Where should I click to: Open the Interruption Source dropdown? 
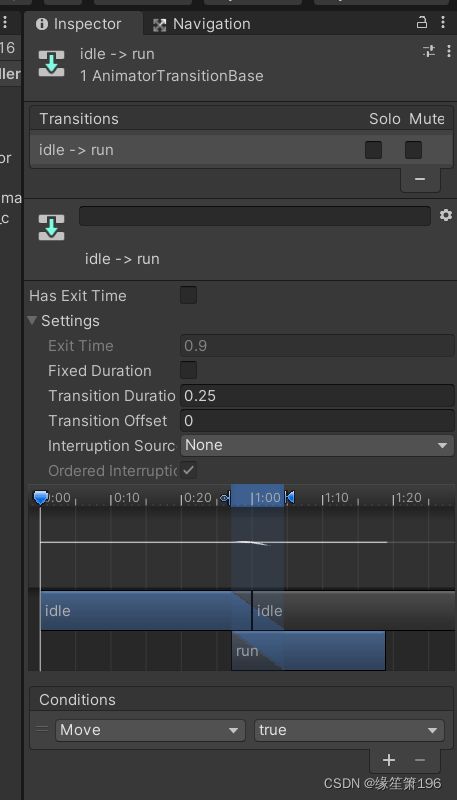(317, 445)
